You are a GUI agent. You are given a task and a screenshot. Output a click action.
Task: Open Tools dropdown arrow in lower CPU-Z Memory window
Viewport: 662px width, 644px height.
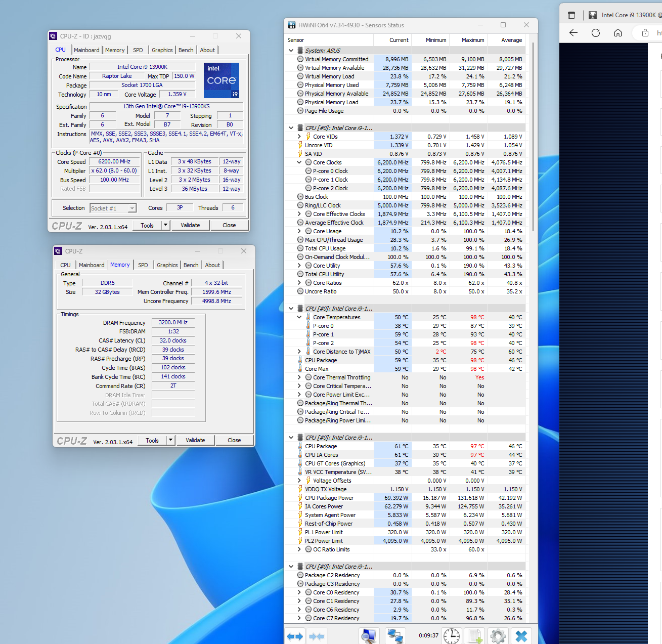[170, 440]
